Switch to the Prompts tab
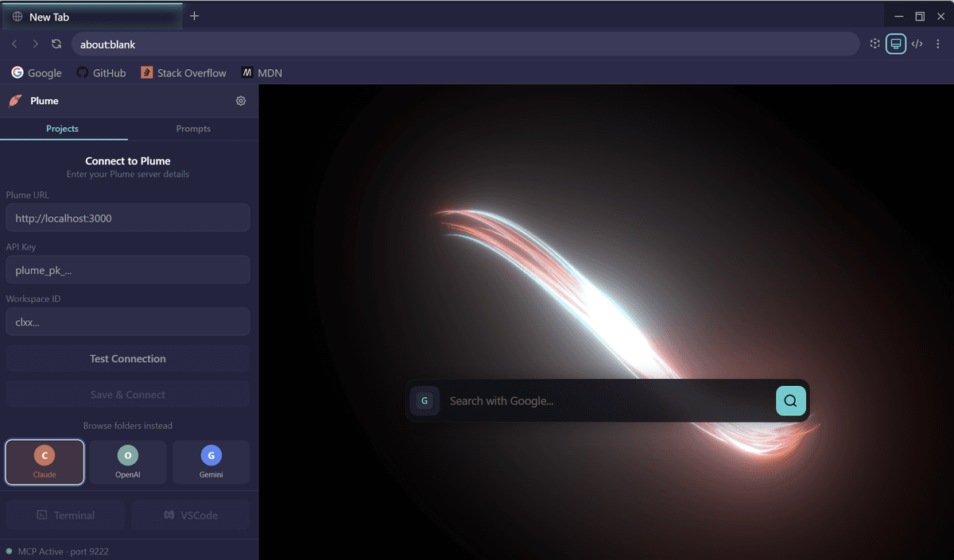954x560 pixels. [193, 129]
